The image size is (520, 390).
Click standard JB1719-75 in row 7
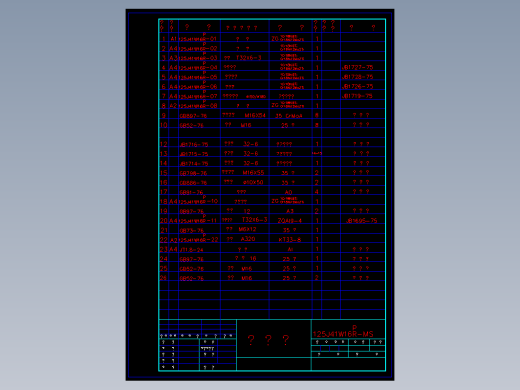357,96
